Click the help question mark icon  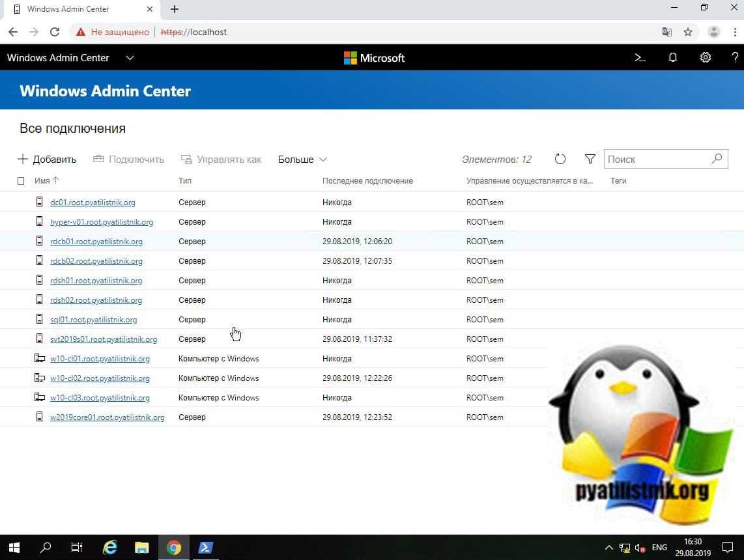point(734,58)
